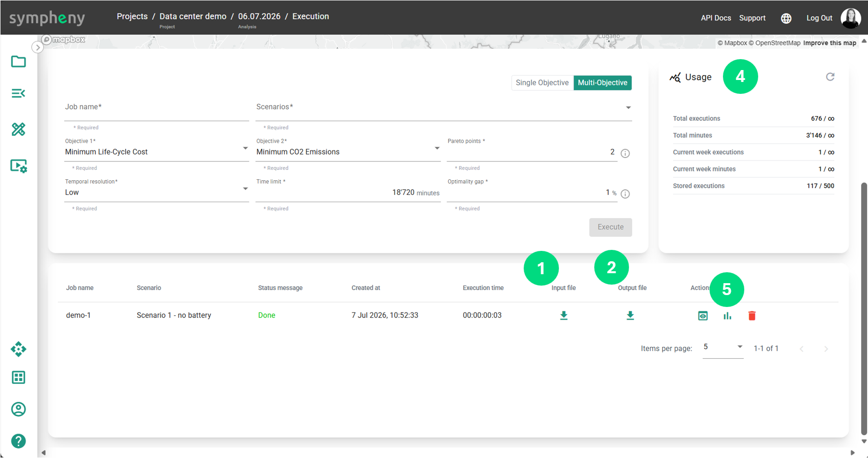Switch to Single Objective mode
The height and width of the screenshot is (458, 868).
click(542, 82)
